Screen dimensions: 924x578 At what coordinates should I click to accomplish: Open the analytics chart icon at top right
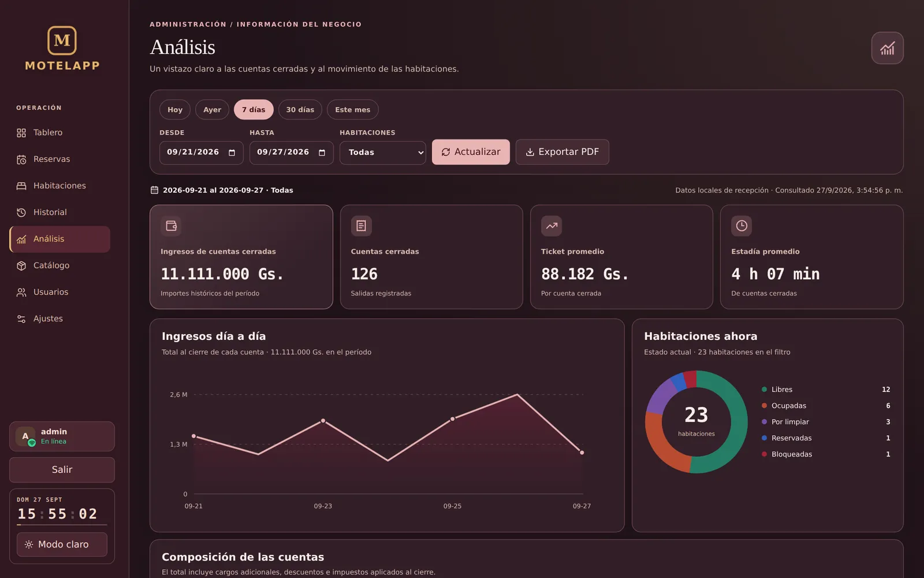tap(887, 48)
